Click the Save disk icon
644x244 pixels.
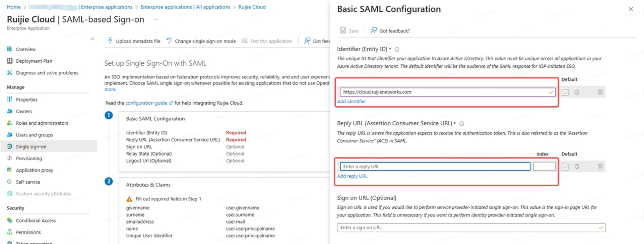pyautogui.click(x=343, y=30)
